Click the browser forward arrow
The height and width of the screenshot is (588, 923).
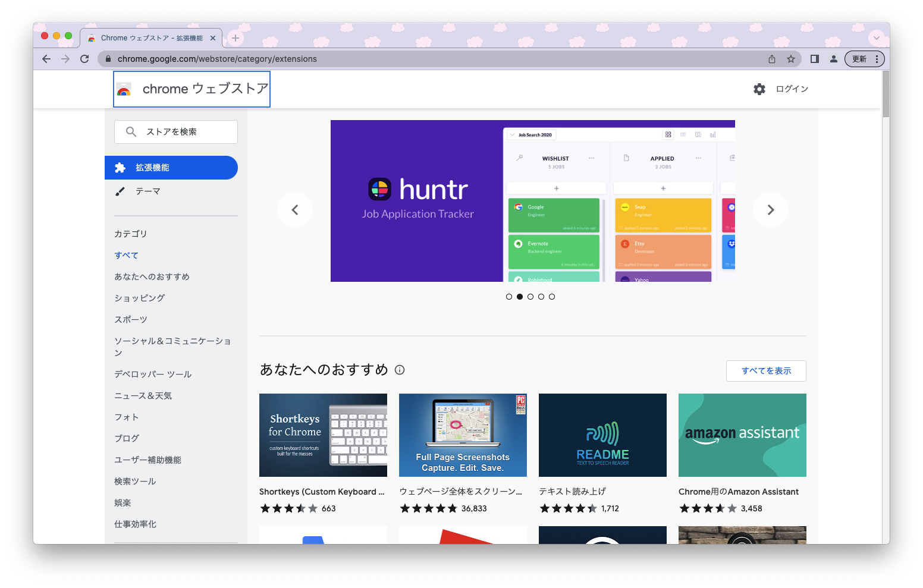click(65, 59)
